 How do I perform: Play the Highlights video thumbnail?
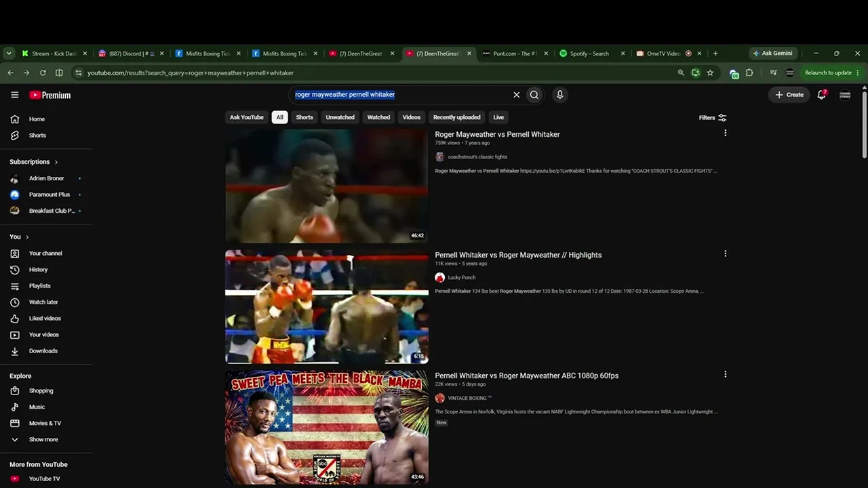pyautogui.click(x=327, y=306)
